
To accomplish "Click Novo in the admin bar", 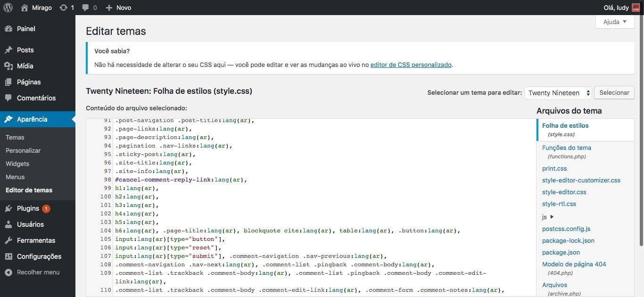I will coord(124,8).
